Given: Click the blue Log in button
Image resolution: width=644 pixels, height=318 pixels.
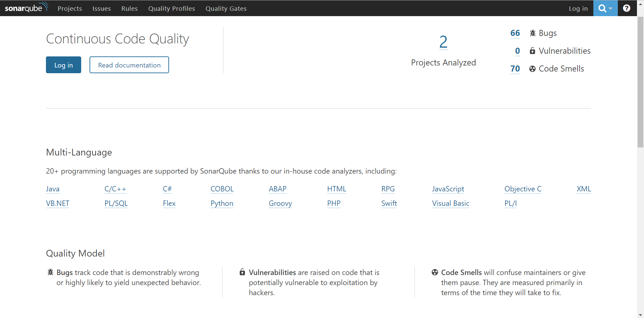Looking at the screenshot, I should pos(63,65).
